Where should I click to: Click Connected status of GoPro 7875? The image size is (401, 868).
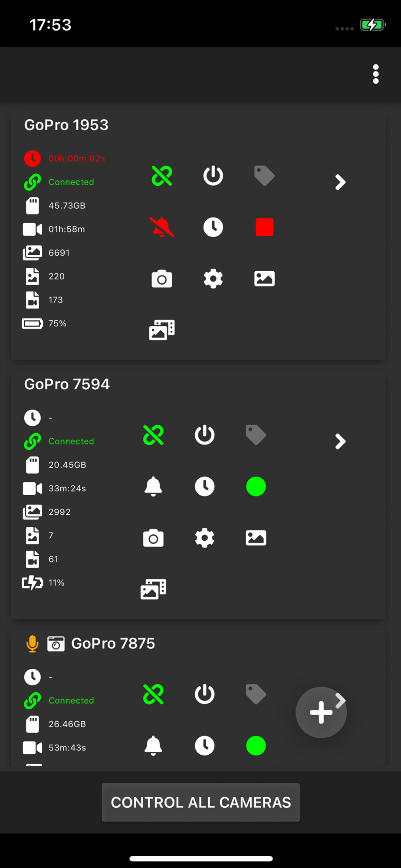pos(71,700)
